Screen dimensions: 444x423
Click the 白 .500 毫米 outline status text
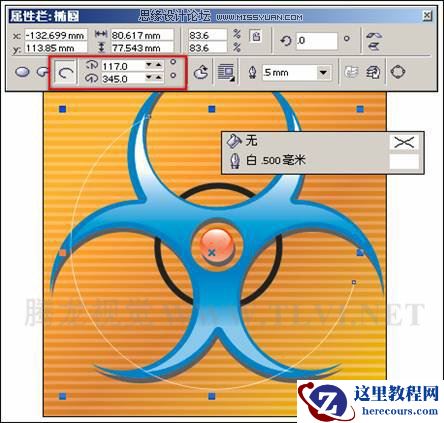276,160
